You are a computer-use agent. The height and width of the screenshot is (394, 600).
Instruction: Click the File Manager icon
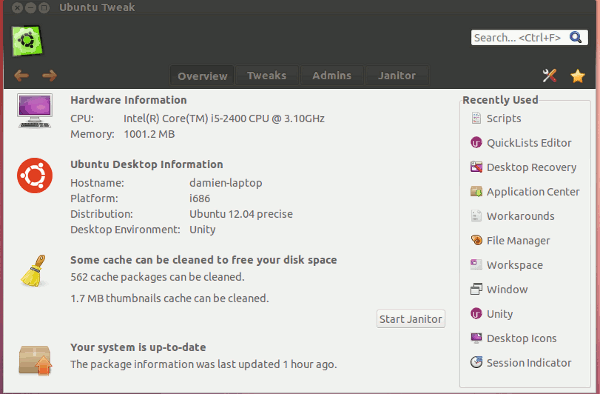[476, 240]
